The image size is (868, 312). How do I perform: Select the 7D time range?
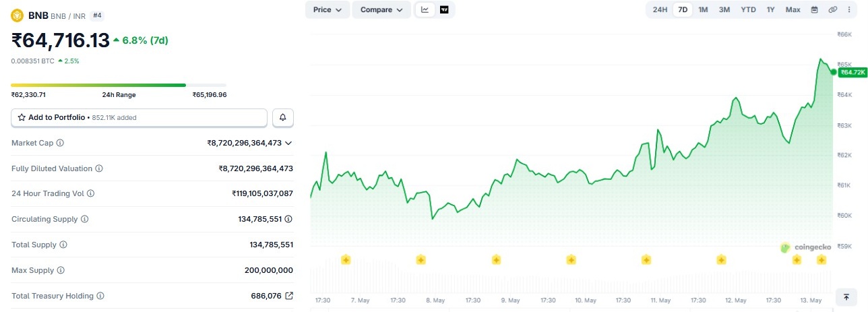pyautogui.click(x=683, y=9)
